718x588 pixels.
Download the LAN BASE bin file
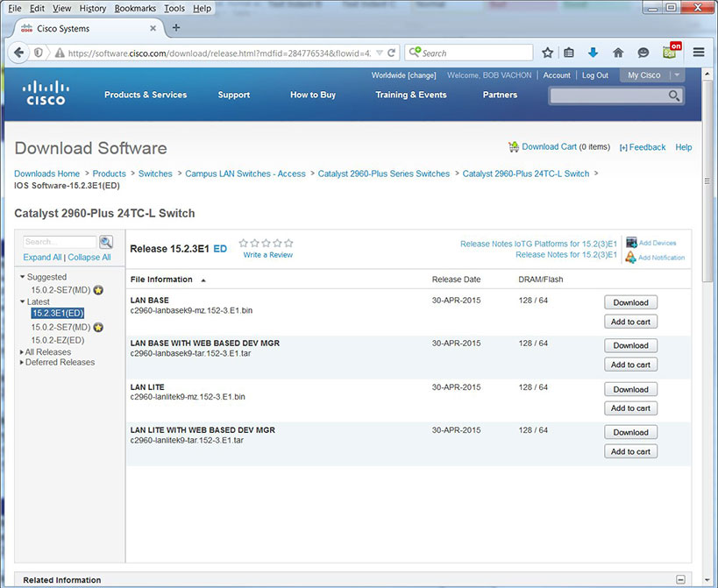tap(630, 302)
